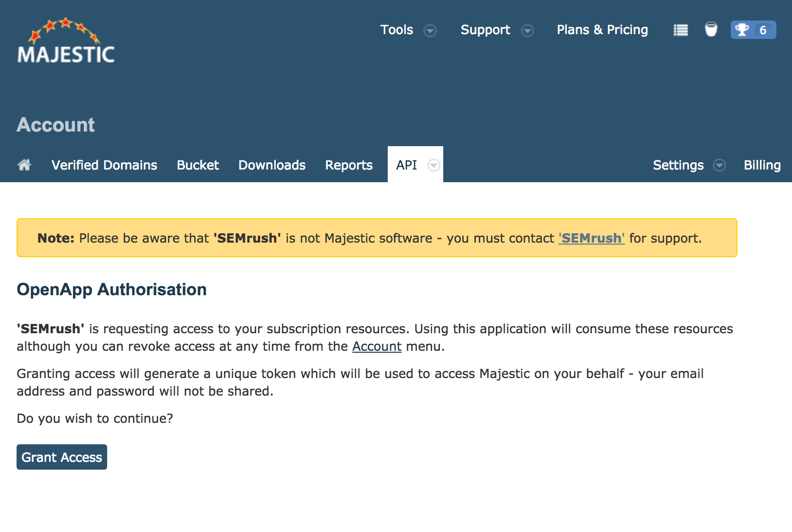The width and height of the screenshot is (792, 532).
Task: Click the Account link in description
Action: pyautogui.click(x=377, y=346)
